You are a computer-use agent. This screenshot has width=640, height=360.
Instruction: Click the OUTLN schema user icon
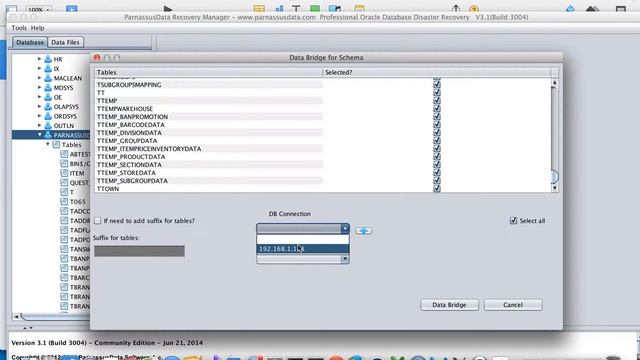(x=48, y=126)
